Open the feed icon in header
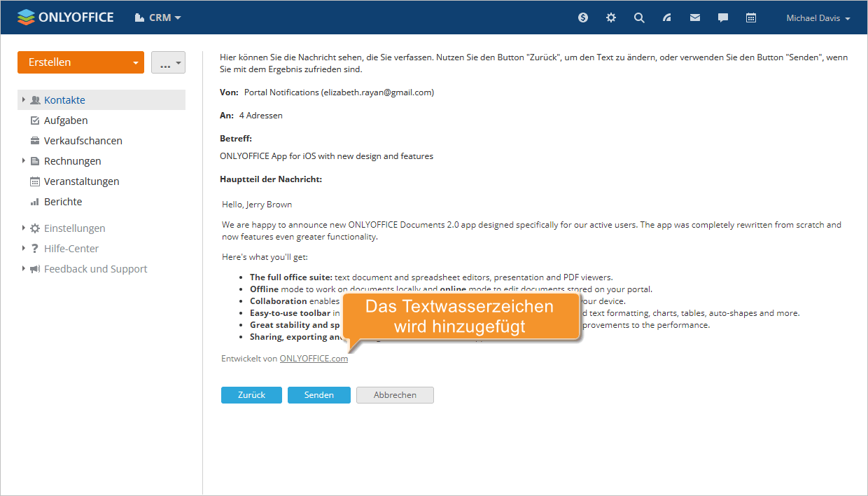868x496 pixels. [667, 18]
